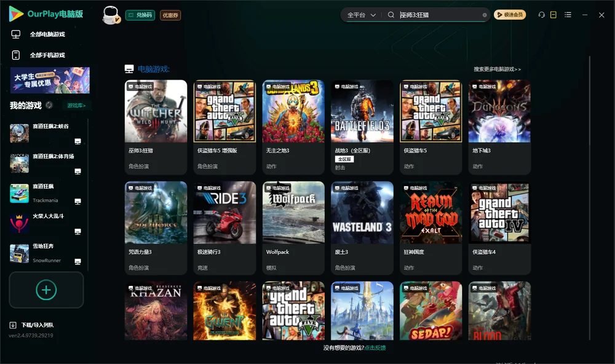Open the 游戏库> link
This screenshot has width=615, height=364.
76,106
